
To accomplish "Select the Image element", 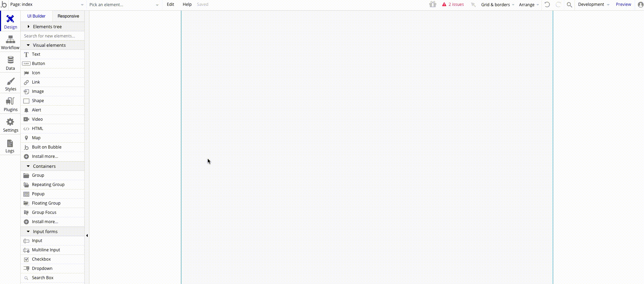I will pos(53,91).
